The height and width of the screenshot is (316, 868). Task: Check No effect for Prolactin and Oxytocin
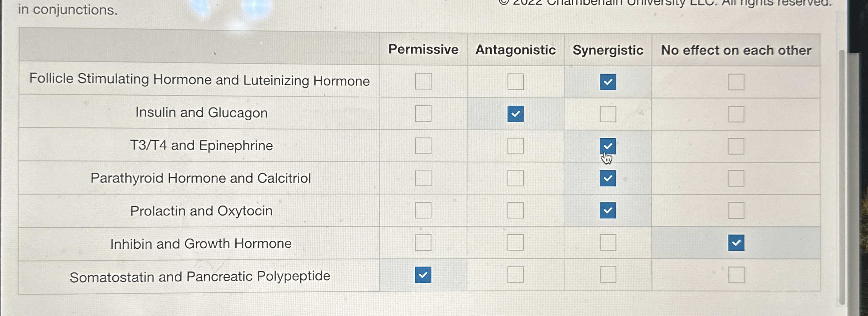coord(736,210)
